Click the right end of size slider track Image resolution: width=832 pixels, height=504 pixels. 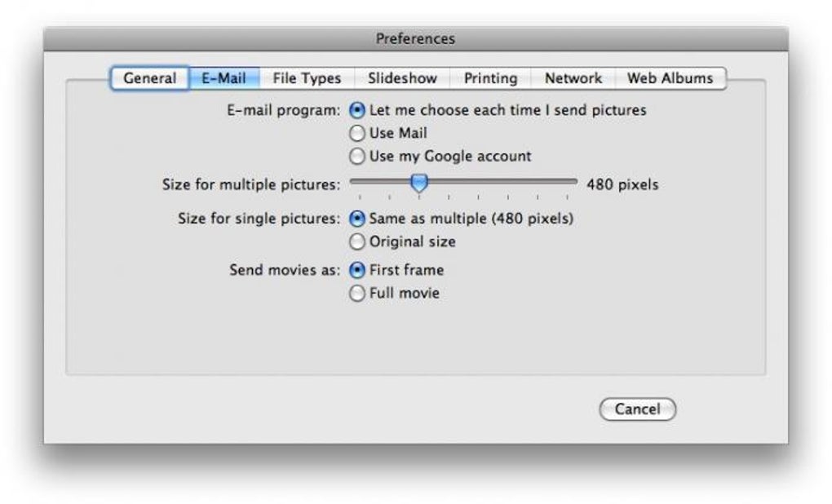[x=574, y=181]
